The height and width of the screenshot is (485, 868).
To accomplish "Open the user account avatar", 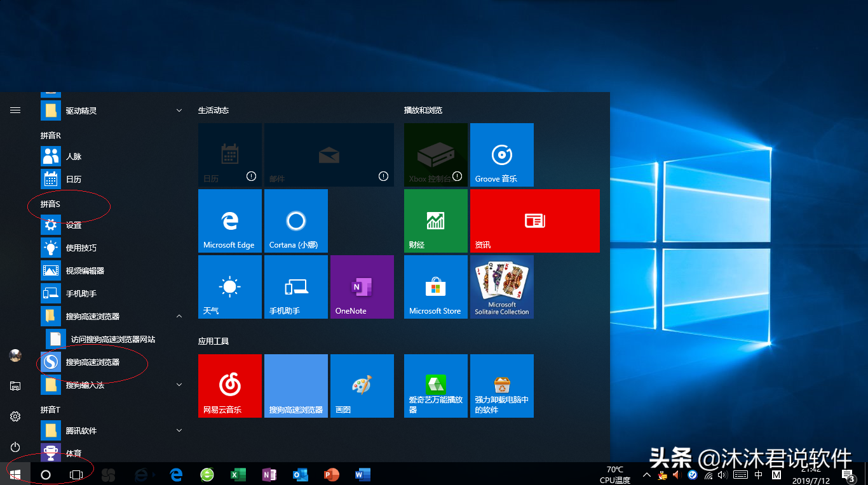I will pyautogui.click(x=15, y=355).
